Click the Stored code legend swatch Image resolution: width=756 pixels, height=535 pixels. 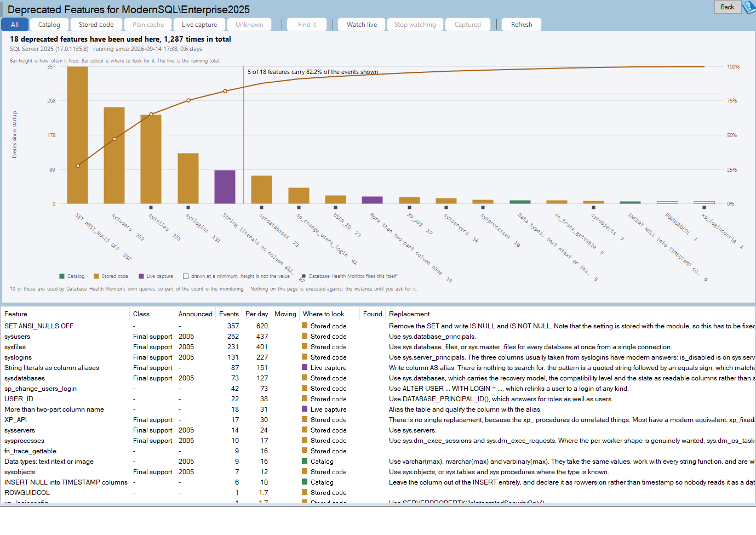(96, 276)
